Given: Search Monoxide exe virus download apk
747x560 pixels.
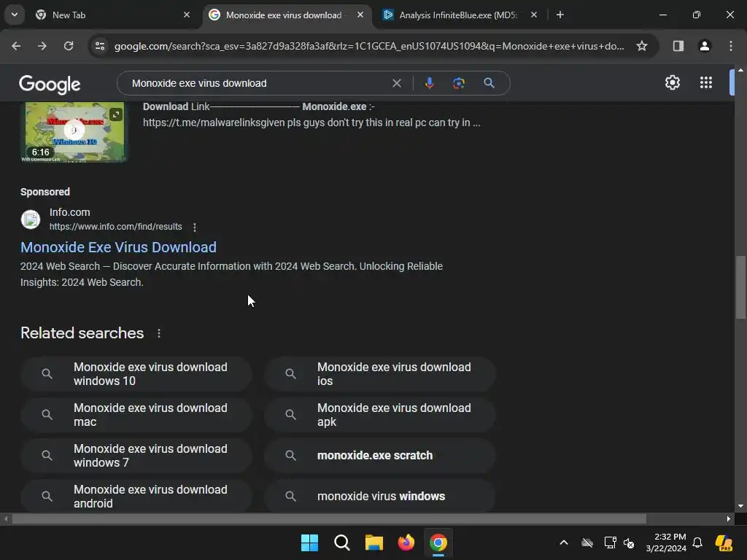Looking at the screenshot, I should tap(379, 415).
